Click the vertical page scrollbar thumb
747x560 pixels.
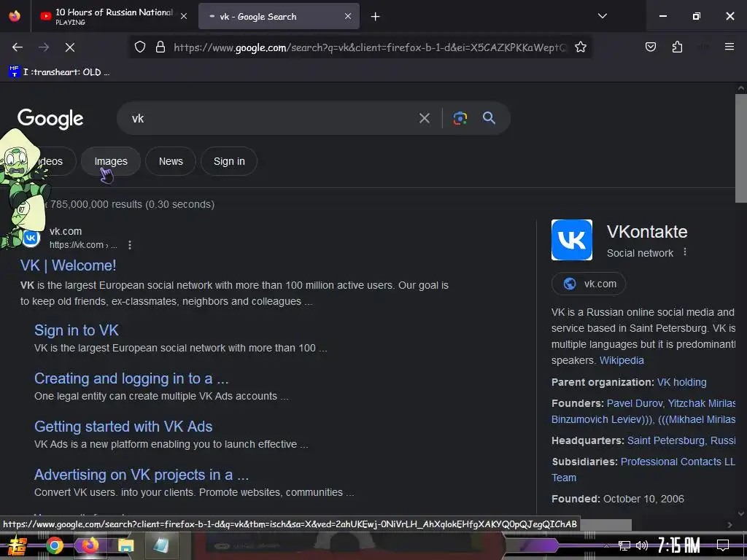tap(741, 148)
